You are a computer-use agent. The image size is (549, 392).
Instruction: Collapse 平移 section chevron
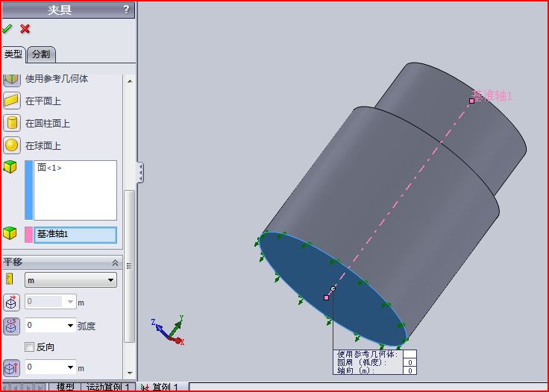(x=115, y=262)
